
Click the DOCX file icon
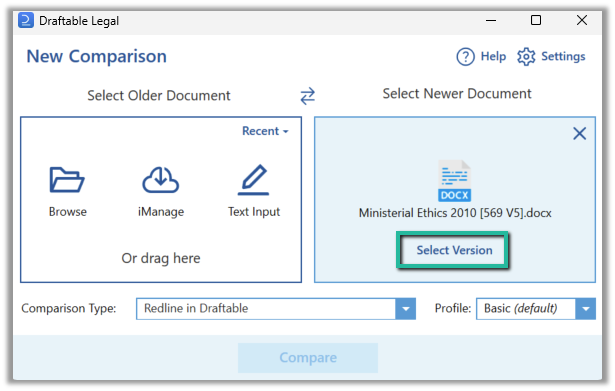(454, 181)
